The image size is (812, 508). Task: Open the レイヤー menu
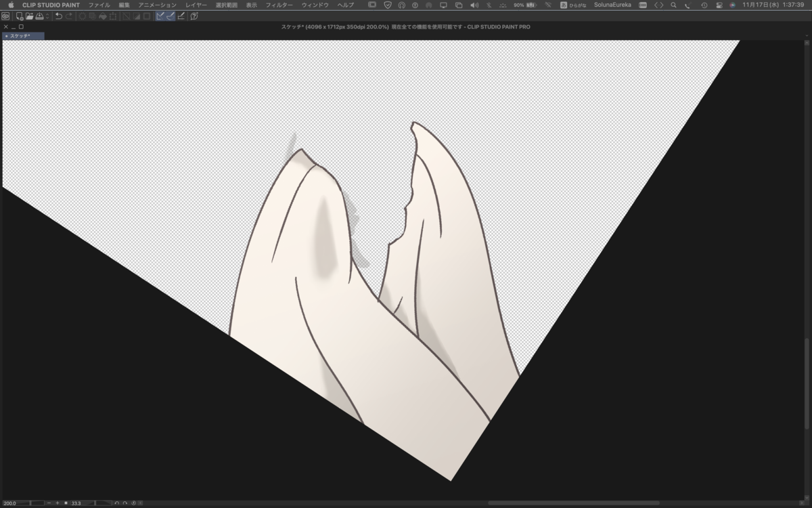(x=196, y=5)
